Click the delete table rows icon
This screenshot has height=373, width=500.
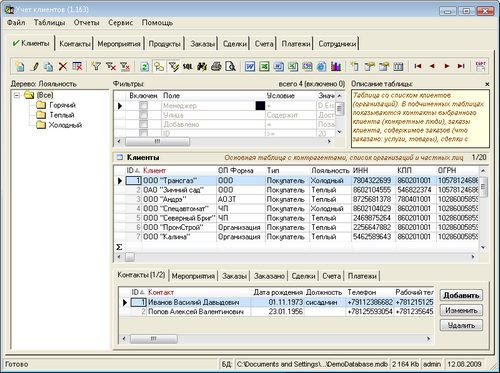(77, 66)
